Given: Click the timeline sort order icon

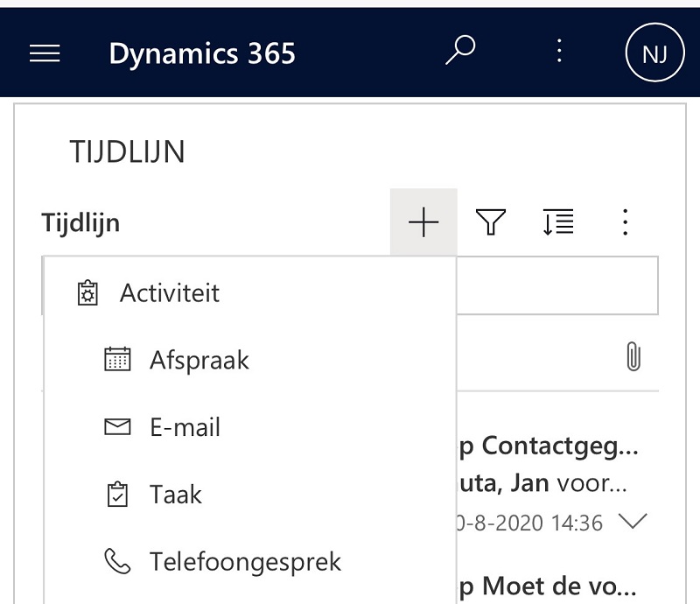Looking at the screenshot, I should tap(558, 223).
